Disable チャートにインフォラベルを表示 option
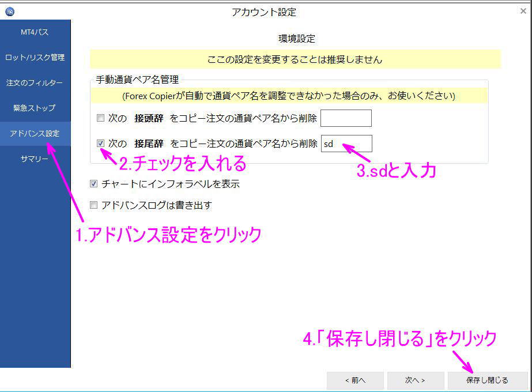Image resolution: width=532 pixels, height=392 pixels. tap(93, 183)
